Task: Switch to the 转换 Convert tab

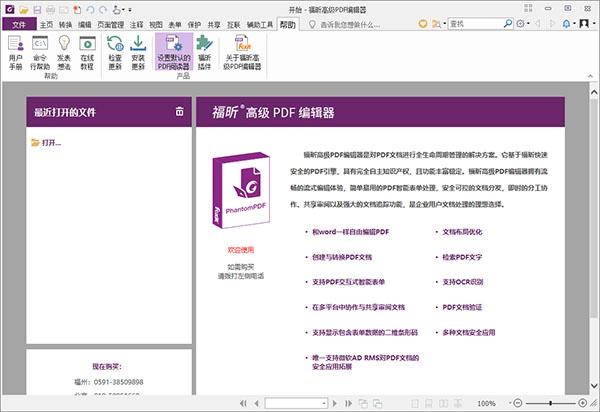Action: point(65,24)
